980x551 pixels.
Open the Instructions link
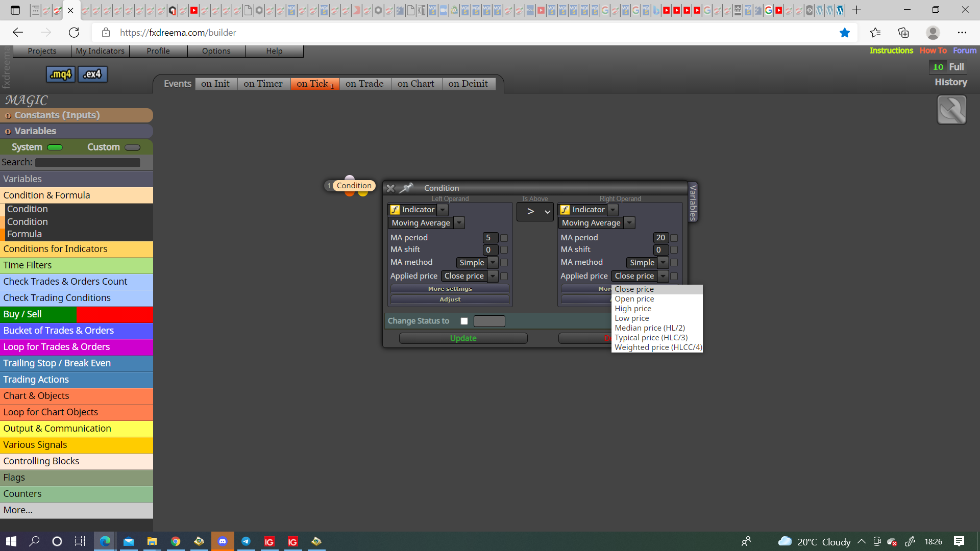pyautogui.click(x=891, y=51)
